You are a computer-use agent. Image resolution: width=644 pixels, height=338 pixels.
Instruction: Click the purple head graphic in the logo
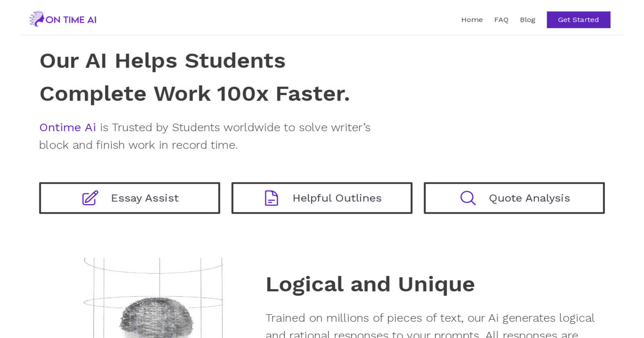click(36, 19)
